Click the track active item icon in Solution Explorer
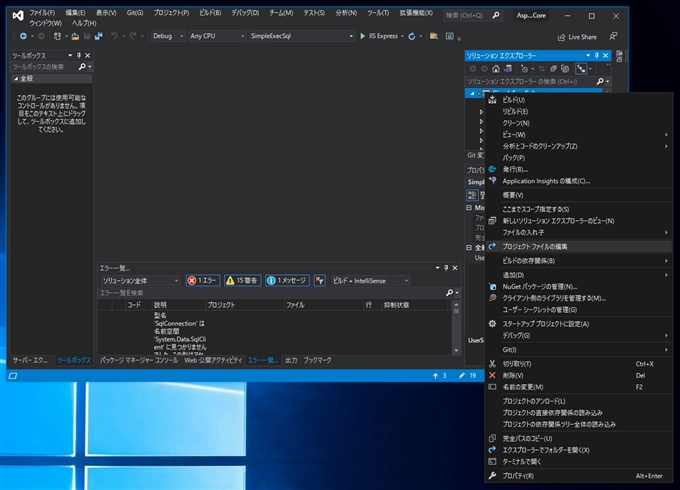The width and height of the screenshot is (680, 490). (x=581, y=69)
